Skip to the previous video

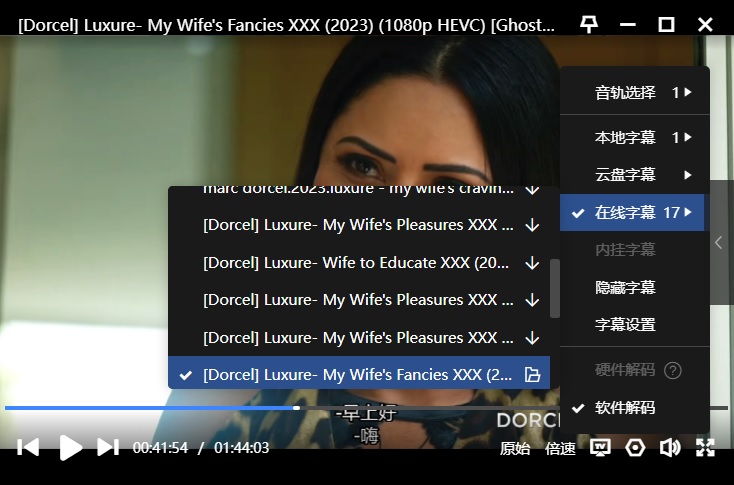[x=29, y=447]
